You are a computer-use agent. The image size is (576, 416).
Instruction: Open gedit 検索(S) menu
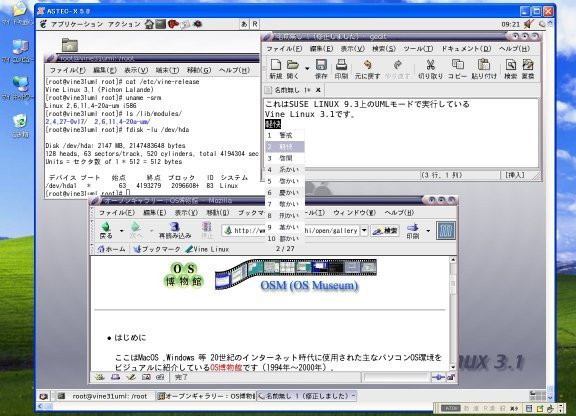tap(384, 49)
